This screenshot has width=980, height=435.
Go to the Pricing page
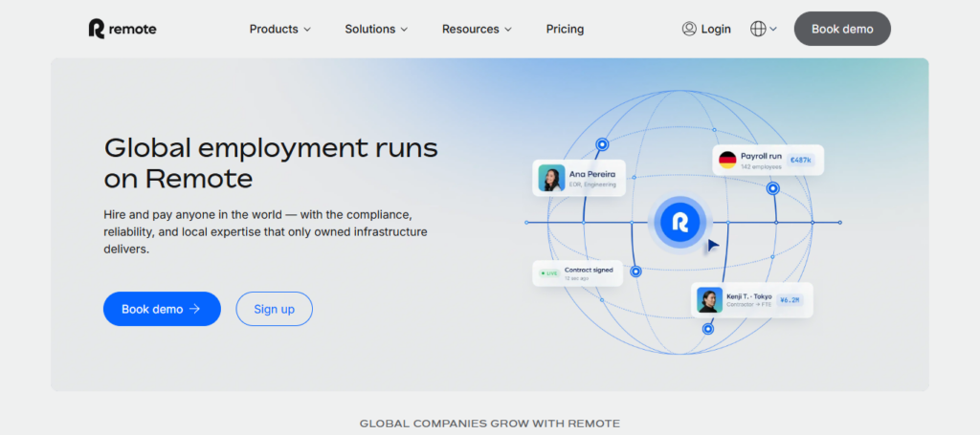[565, 29]
